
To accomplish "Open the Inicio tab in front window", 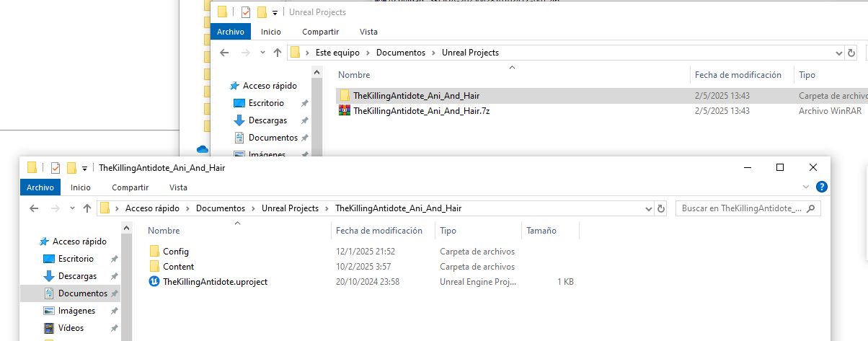I will click(81, 187).
